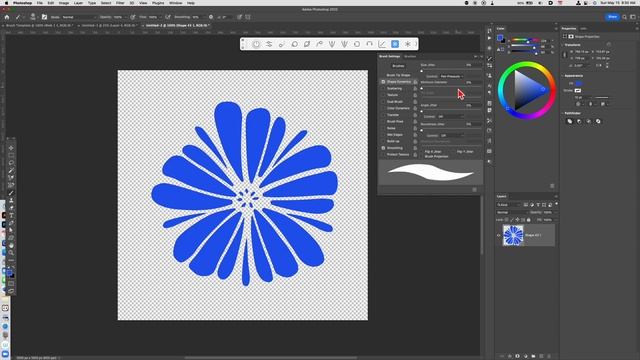Select the Zoom tool in the toolbar
The width and height of the screenshot is (640, 360).
(x=11, y=253)
